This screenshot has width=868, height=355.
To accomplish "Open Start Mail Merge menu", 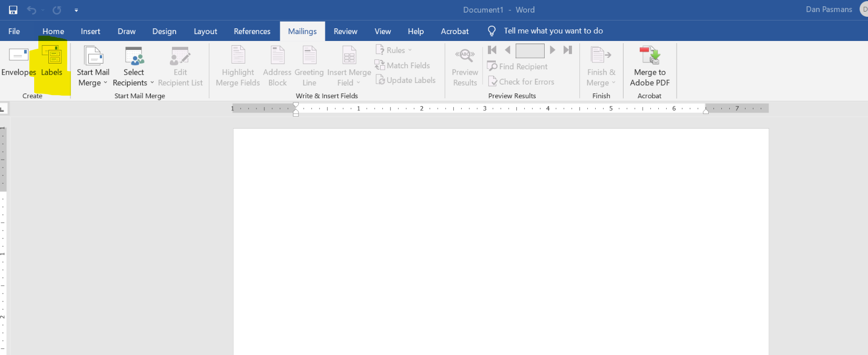I will point(93,67).
